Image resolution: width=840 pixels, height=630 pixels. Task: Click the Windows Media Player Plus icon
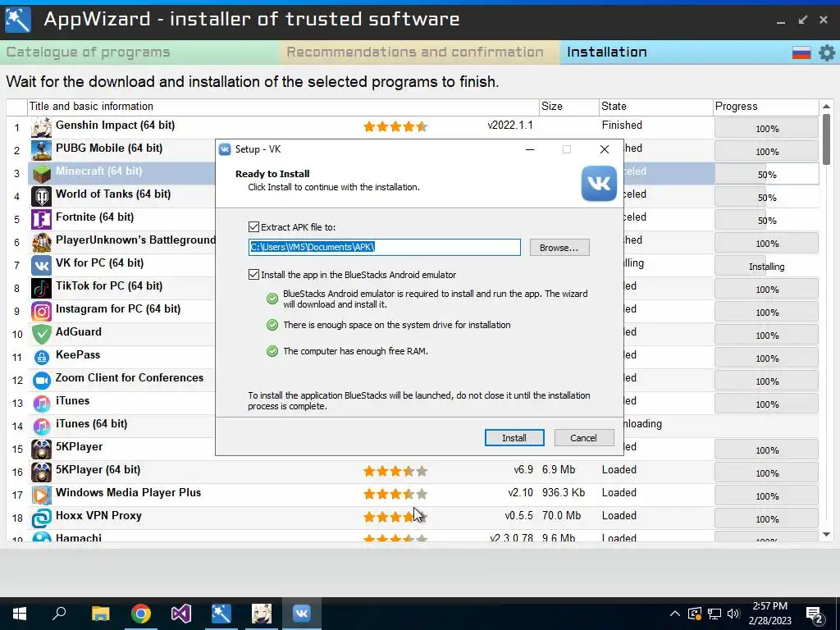point(41,495)
